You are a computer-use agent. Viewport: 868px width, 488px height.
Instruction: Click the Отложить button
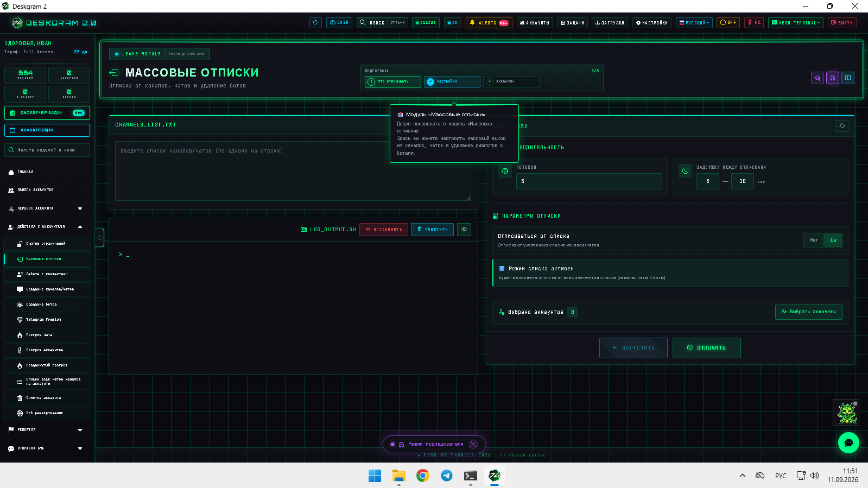[x=707, y=348]
